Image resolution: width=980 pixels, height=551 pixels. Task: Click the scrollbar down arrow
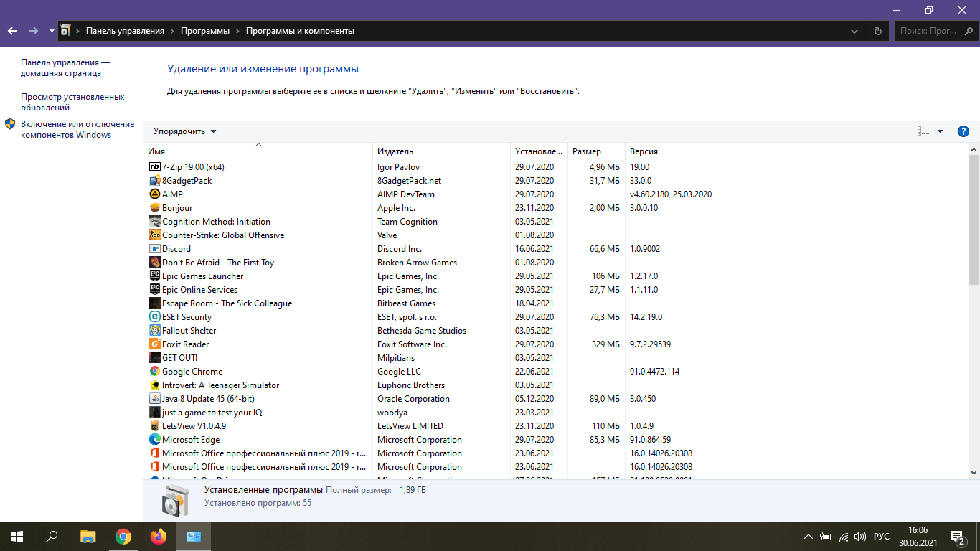tap(974, 472)
